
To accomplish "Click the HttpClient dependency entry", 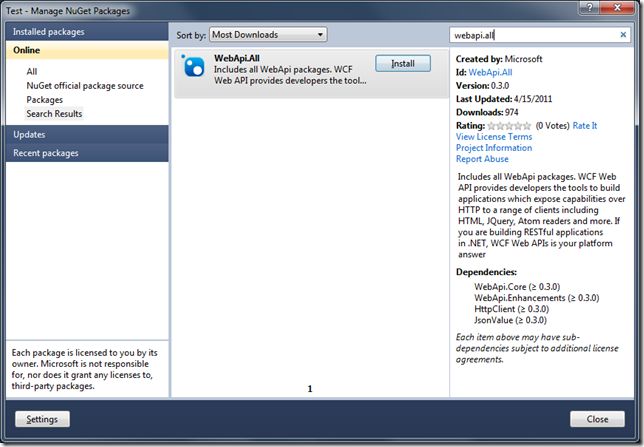I will [x=511, y=309].
